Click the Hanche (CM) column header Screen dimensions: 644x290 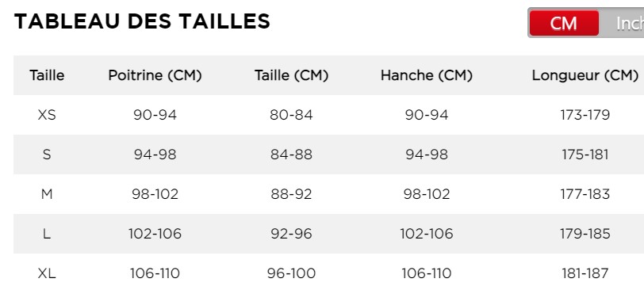pyautogui.click(x=427, y=75)
